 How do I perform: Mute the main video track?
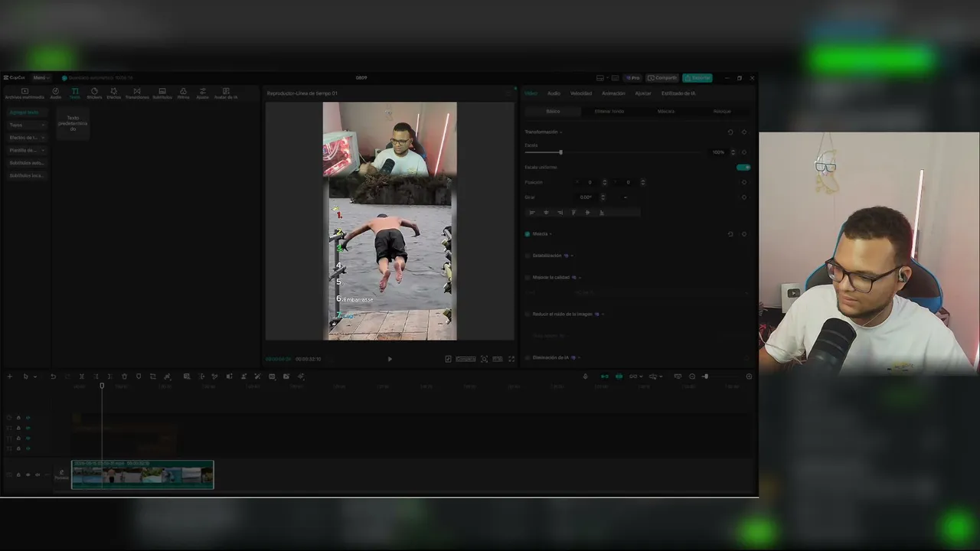tap(38, 474)
